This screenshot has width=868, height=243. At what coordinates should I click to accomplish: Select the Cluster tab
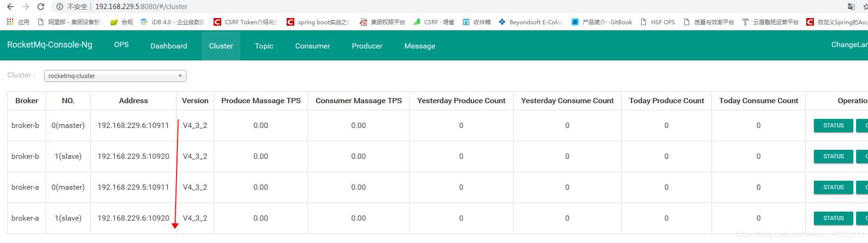pyautogui.click(x=221, y=46)
